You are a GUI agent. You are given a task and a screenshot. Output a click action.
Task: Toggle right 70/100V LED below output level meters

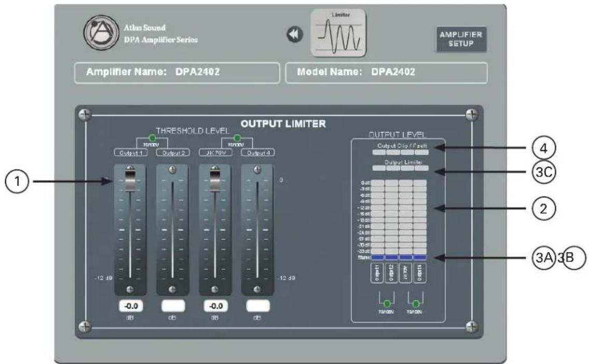point(415,303)
